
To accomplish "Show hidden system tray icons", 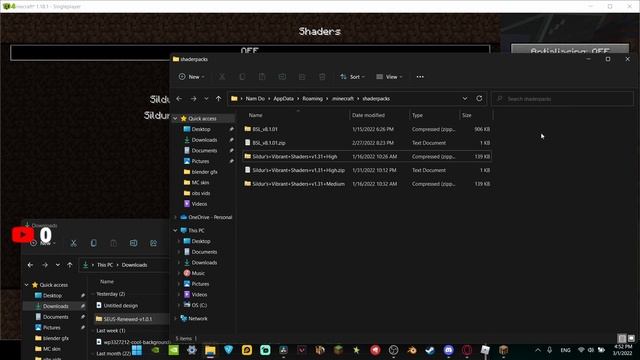I will [538, 350].
